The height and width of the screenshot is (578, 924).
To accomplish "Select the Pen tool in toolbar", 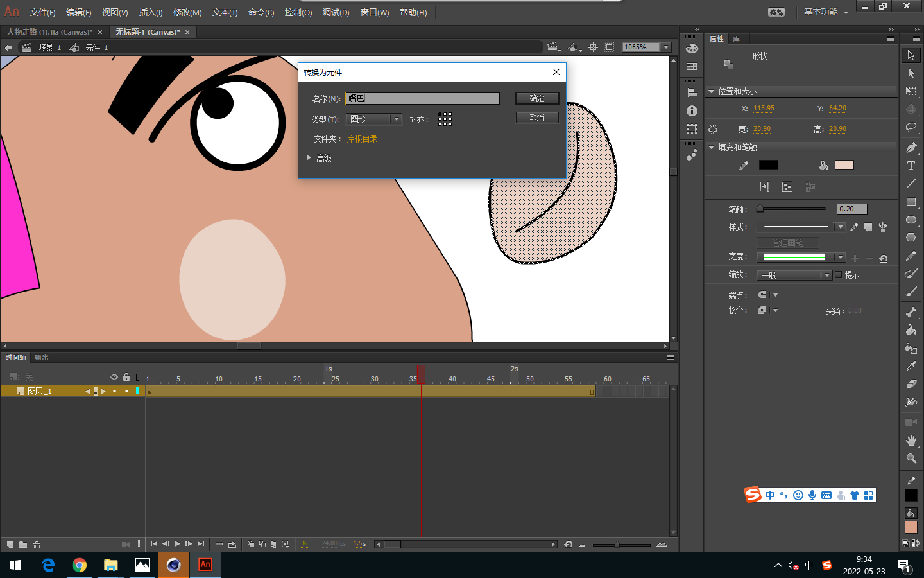I will (911, 148).
